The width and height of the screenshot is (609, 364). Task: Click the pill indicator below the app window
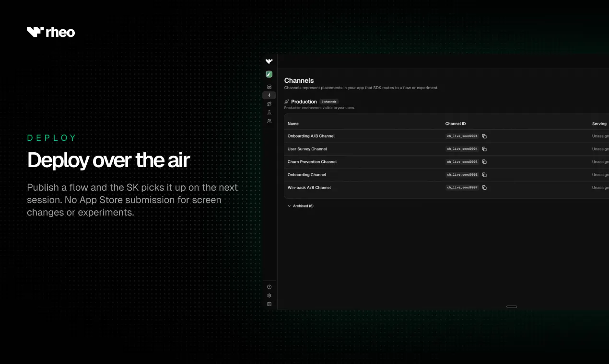512,307
